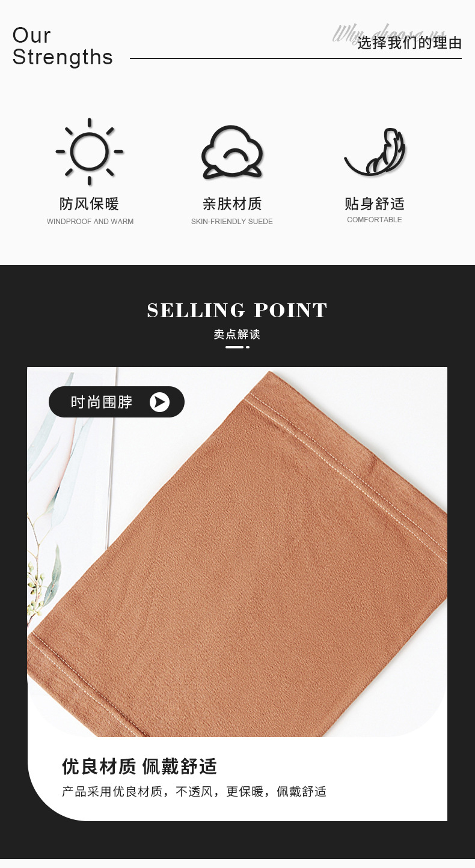Click the feather comfortable icon
Screen dimensions: 475x868
[x=375, y=153]
